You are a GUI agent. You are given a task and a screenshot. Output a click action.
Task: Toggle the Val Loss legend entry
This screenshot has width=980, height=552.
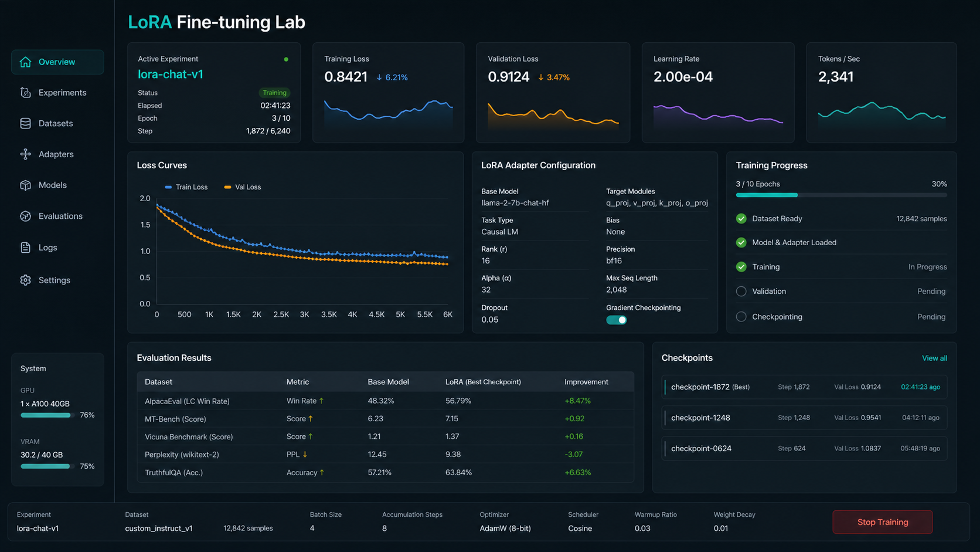pos(243,187)
